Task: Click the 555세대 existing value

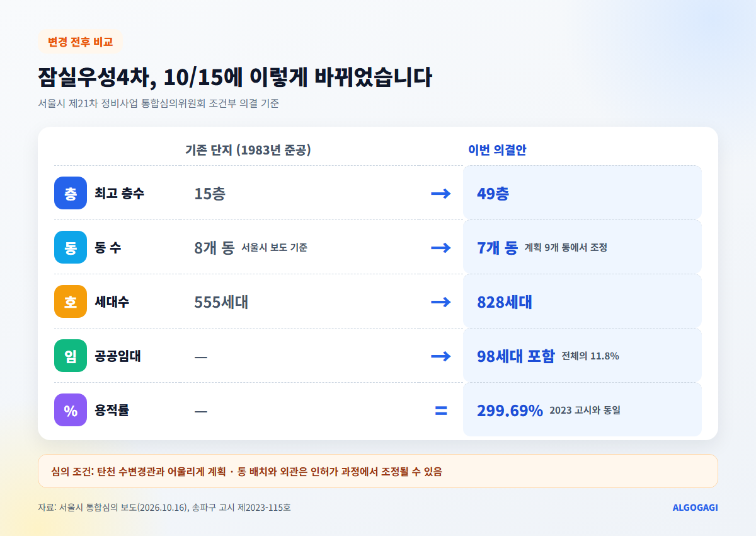Action: [221, 302]
